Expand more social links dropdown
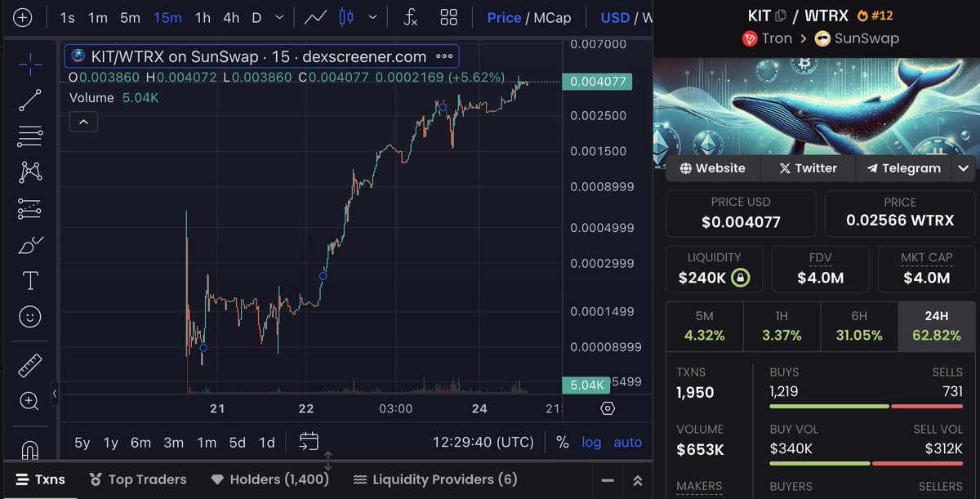 coord(964,168)
